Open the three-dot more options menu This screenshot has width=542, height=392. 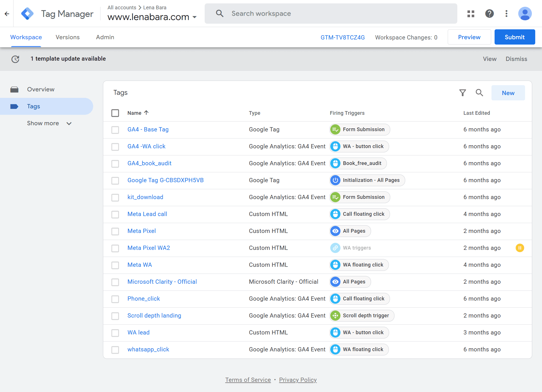pos(506,14)
